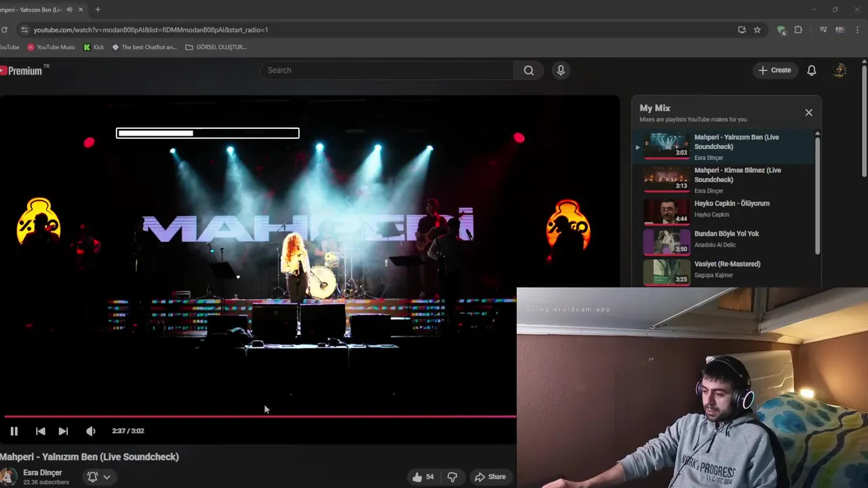Click the 2:37 / 3:02 time display
Image resolution: width=868 pixels, height=488 pixels.
coord(128,431)
